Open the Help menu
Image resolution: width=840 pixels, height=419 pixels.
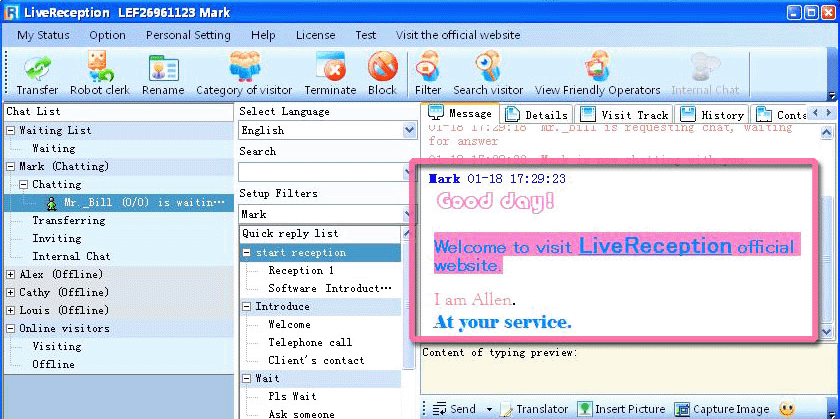coord(263,35)
